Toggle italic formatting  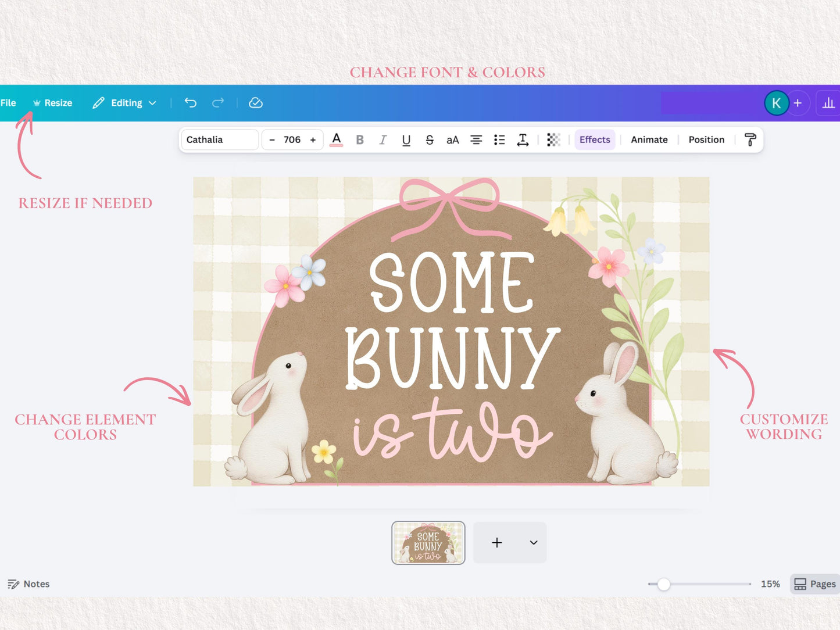coord(383,139)
